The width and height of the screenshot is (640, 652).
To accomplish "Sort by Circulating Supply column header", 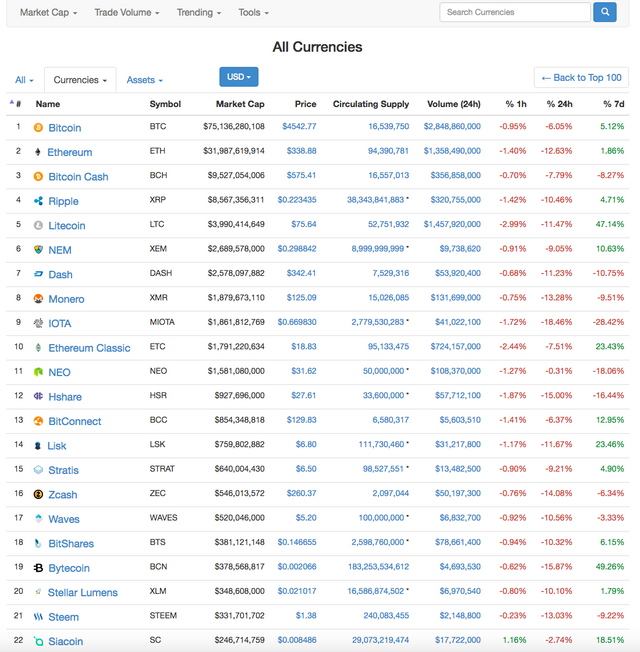I will point(371,104).
